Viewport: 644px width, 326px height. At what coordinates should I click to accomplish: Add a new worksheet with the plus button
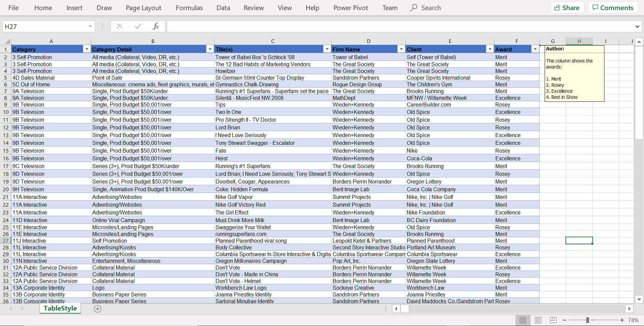pos(98,309)
